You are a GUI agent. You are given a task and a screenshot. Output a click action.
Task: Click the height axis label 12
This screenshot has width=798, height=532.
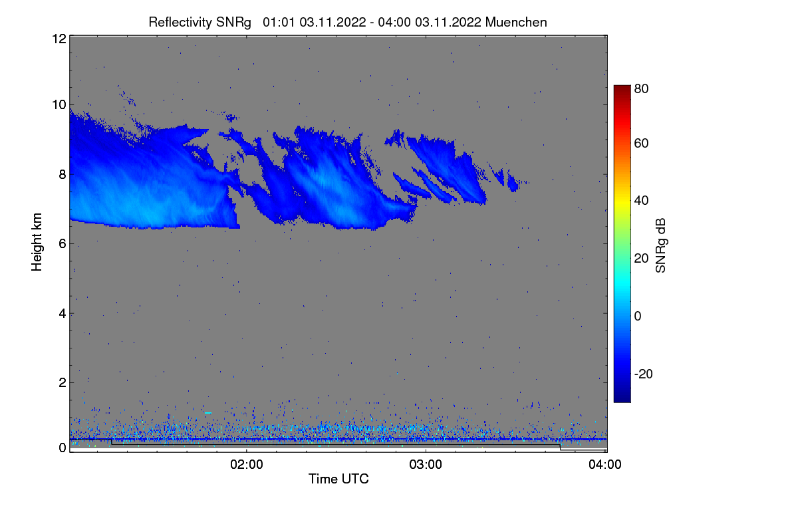click(x=59, y=39)
